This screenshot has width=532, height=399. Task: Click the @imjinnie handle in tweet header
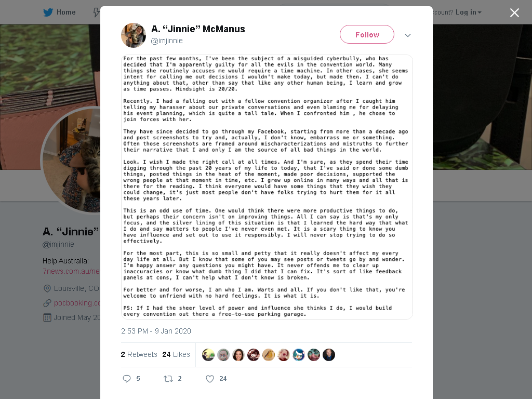coord(167,41)
